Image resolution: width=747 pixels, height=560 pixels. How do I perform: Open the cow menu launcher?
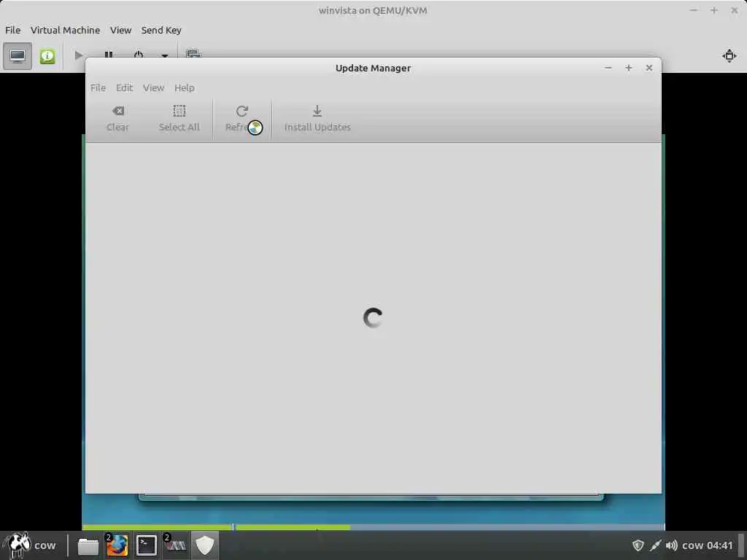[29, 545]
